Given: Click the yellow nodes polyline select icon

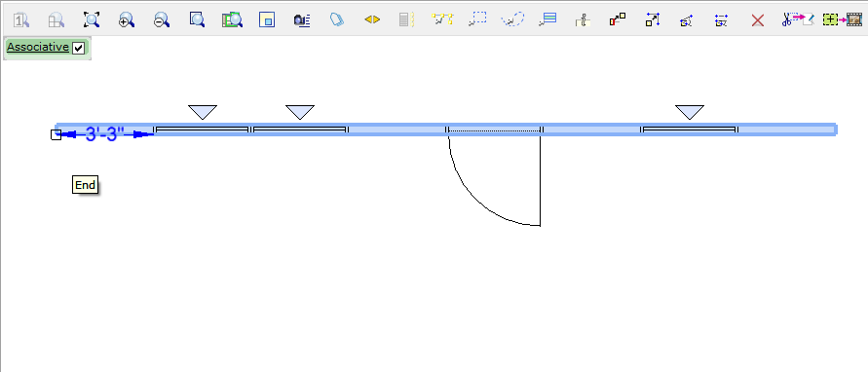Looking at the screenshot, I should 441,19.
